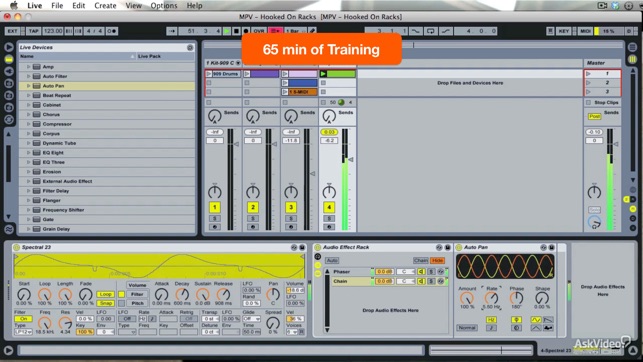Click the Hide button in Audio Effect Rack
Image resolution: width=643 pixels, height=362 pixels.
point(437,260)
